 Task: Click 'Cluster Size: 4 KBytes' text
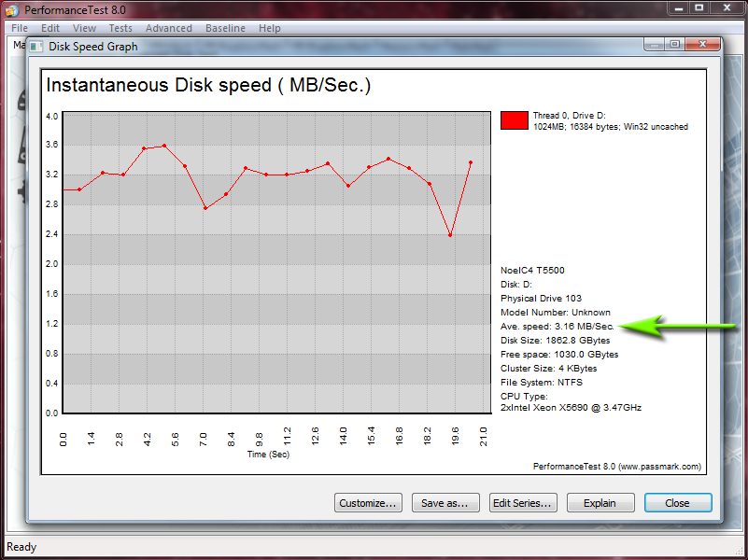tap(548, 369)
